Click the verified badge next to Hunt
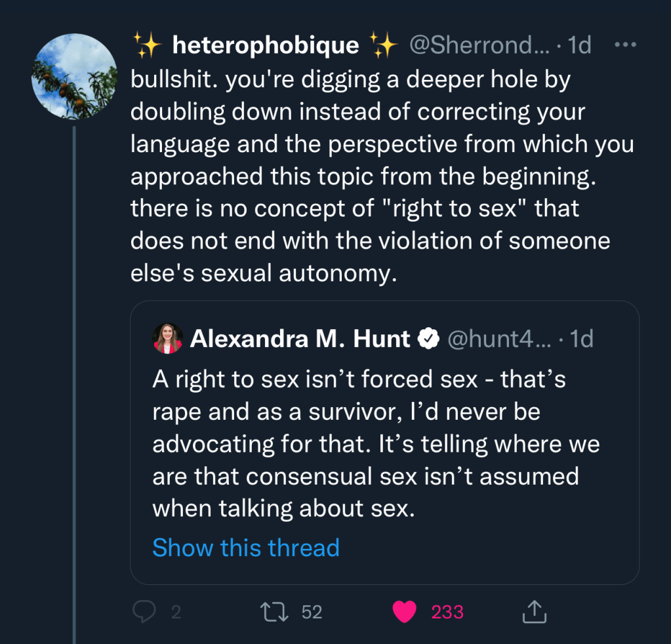Screen dimensions: 671x644 point(429,338)
